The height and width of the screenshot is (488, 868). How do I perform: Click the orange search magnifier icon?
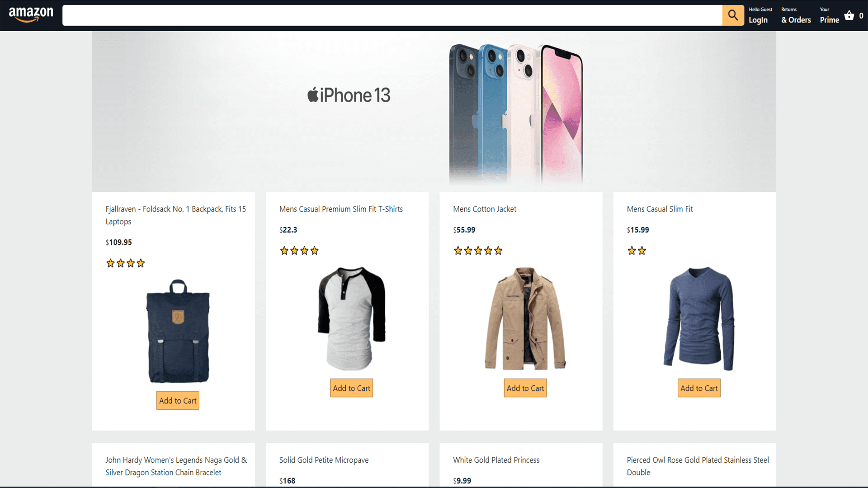pos(733,15)
